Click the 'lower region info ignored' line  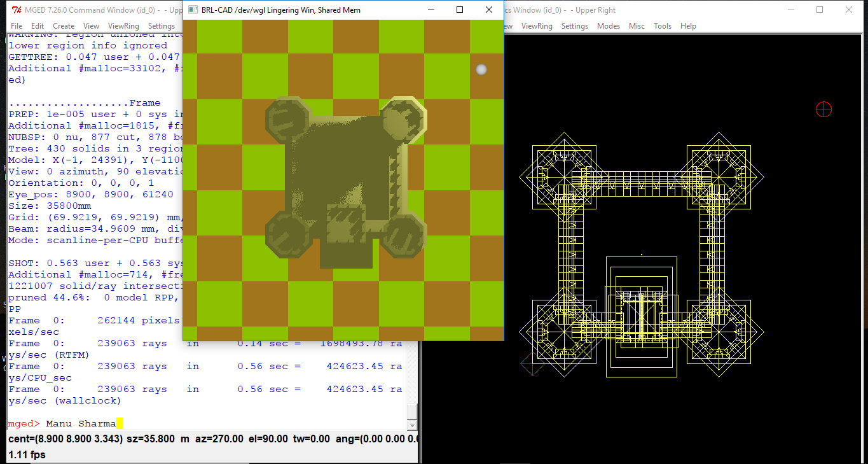pyautogui.click(x=88, y=46)
